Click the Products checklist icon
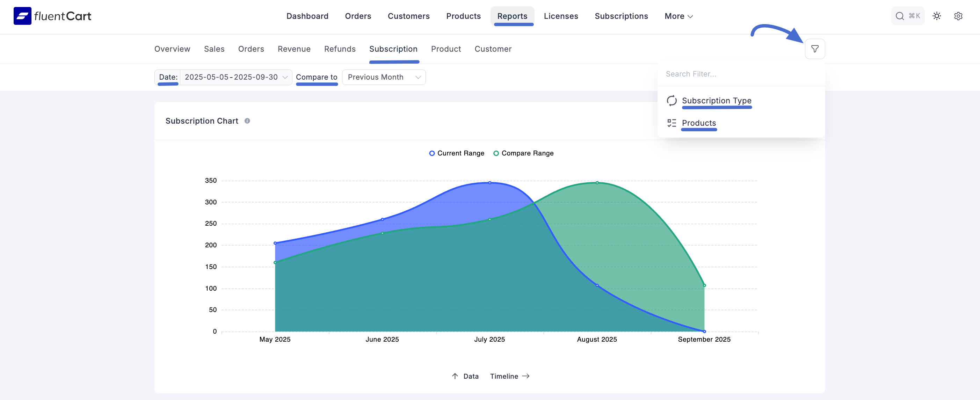This screenshot has width=980, height=400. (x=672, y=123)
